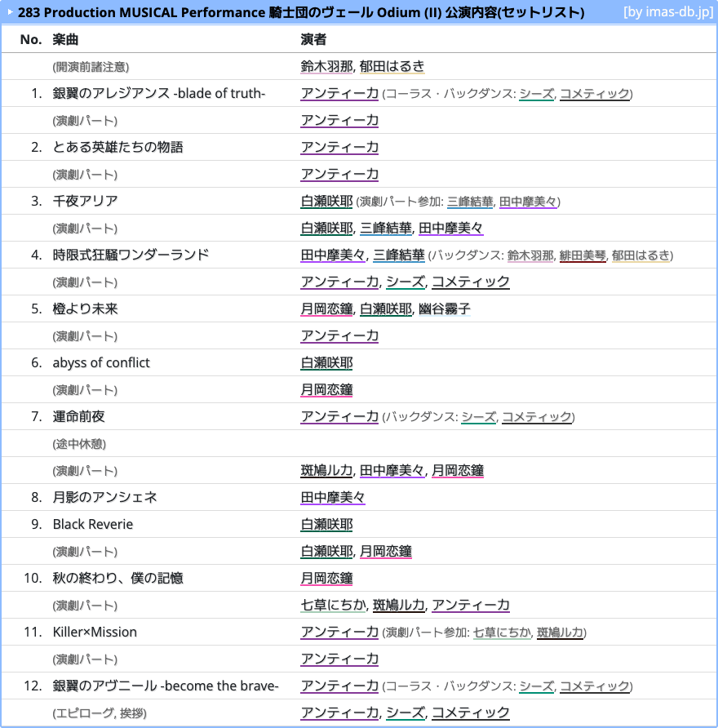The height and width of the screenshot is (728, 718).
Task: Open 郁田はるき link in the 開演前諸注意 row
Action: point(392,66)
